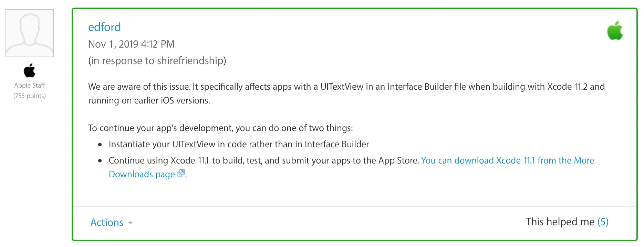Viewport: 644px width, 247px height.
Task: Click the blank user avatar picture
Action: click(x=30, y=33)
